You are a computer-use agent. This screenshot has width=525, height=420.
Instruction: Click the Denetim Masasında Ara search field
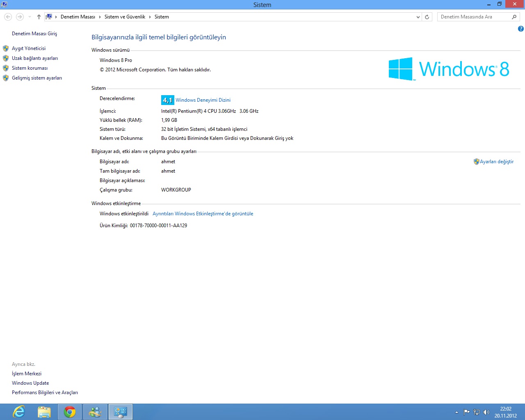click(x=474, y=17)
